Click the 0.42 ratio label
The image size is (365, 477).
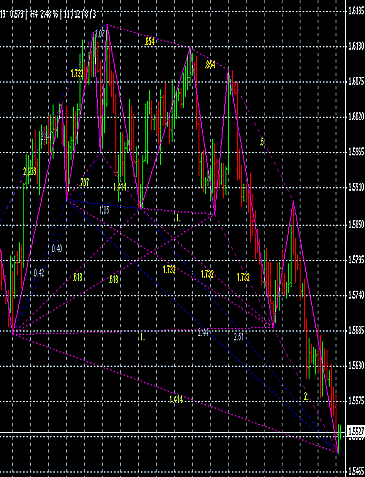(x=39, y=273)
